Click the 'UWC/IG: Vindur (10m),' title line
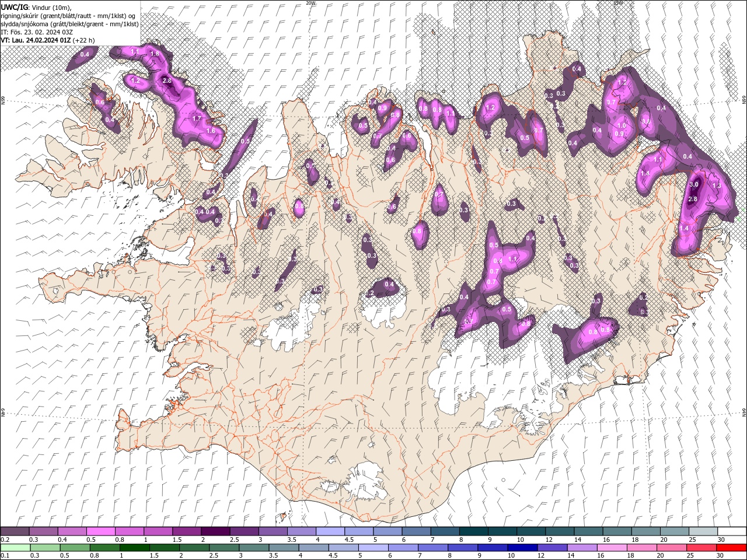This screenshot has height=560, width=747. pos(36,7)
